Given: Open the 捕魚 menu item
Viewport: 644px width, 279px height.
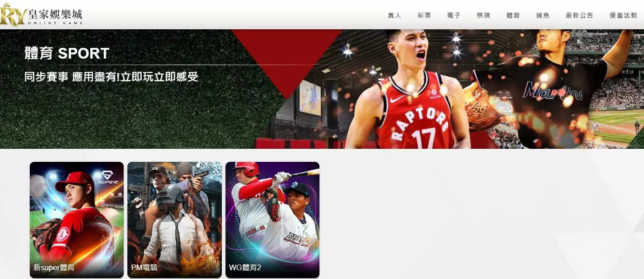Looking at the screenshot, I should tap(543, 15).
